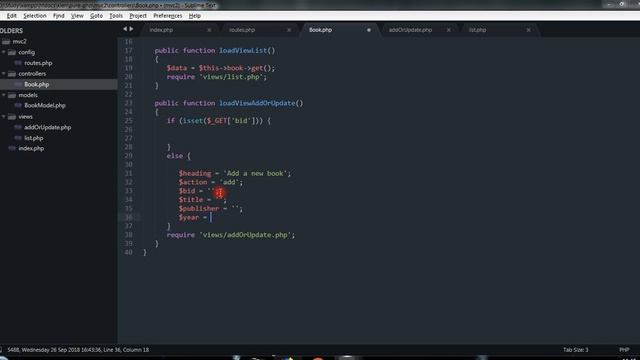This screenshot has height=360, width=640.
Task: Switch to the addOrUpdate.php tab
Action: coord(410,30)
